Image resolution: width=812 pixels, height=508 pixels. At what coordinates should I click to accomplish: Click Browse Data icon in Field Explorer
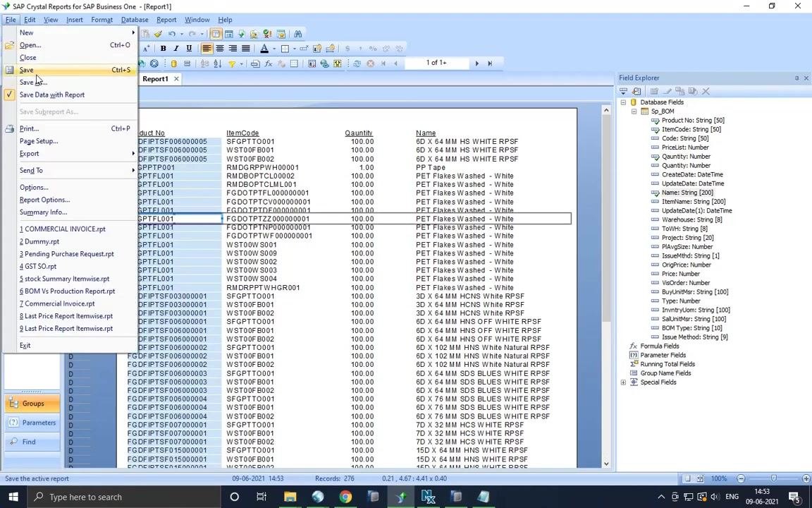(636, 91)
